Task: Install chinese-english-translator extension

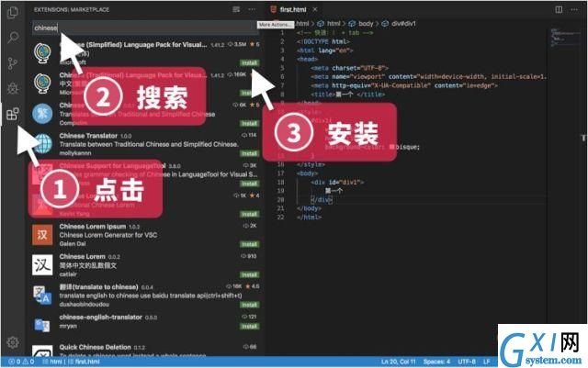Action: coord(249,327)
